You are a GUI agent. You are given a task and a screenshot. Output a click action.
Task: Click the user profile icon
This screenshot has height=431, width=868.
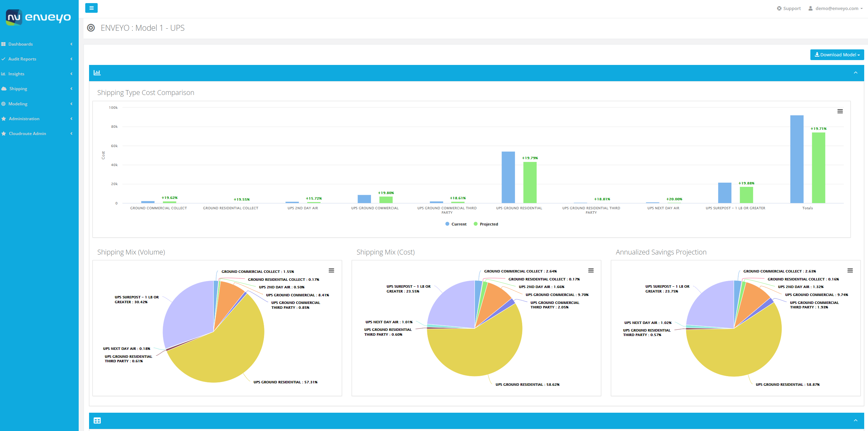(810, 8)
